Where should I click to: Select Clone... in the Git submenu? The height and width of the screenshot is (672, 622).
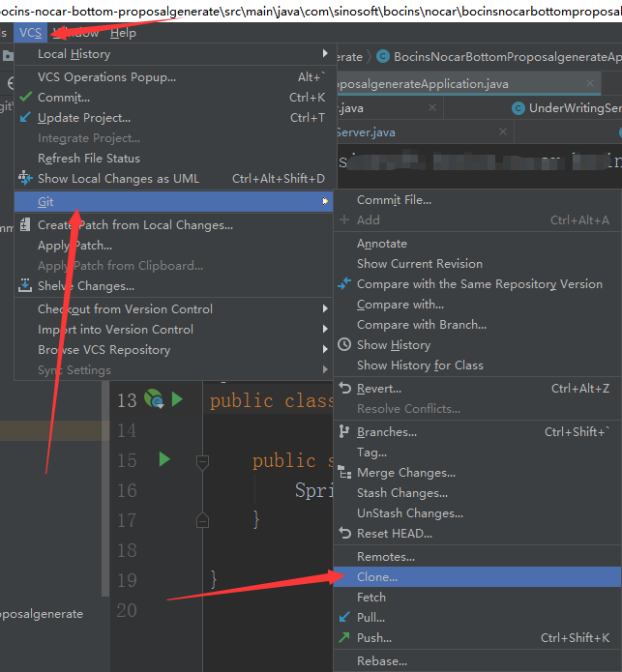pyautogui.click(x=477, y=577)
